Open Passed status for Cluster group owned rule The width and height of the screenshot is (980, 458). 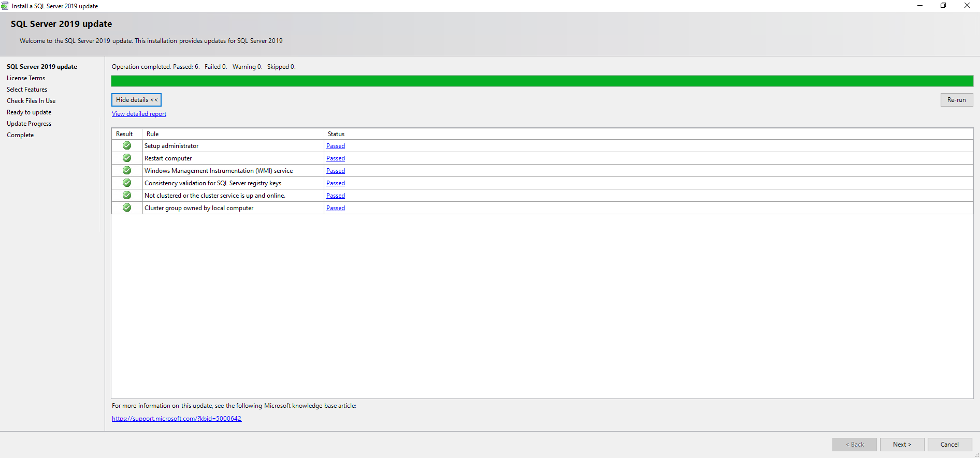[x=336, y=208]
